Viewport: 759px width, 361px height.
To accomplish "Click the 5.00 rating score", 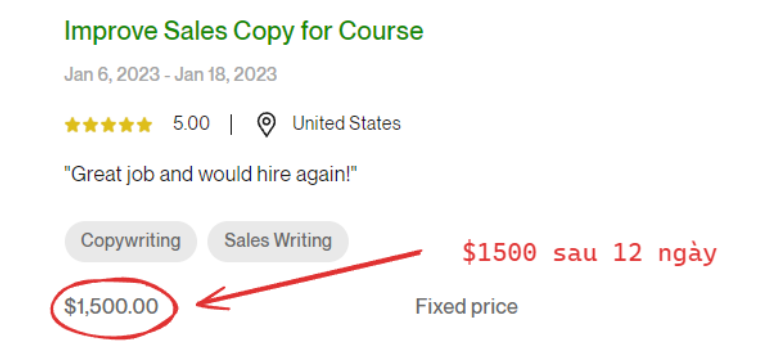I will [x=191, y=124].
